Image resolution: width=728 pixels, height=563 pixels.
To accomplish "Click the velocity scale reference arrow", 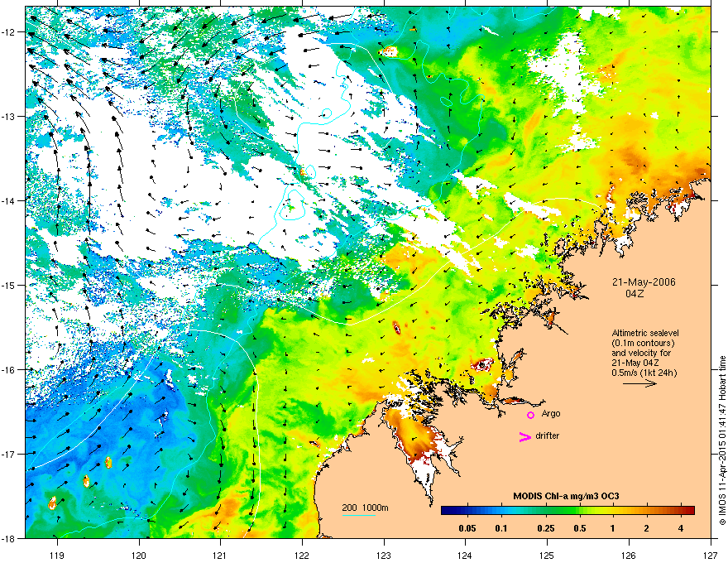I will point(639,383).
